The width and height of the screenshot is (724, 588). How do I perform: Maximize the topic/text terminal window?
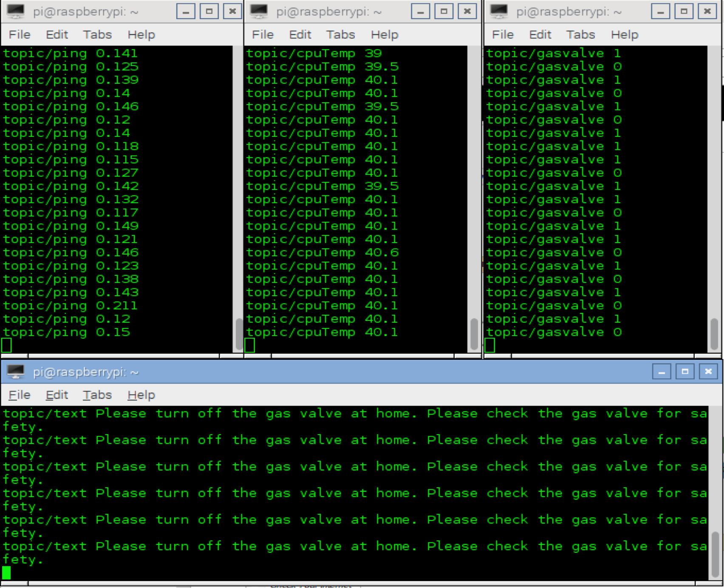tap(685, 372)
